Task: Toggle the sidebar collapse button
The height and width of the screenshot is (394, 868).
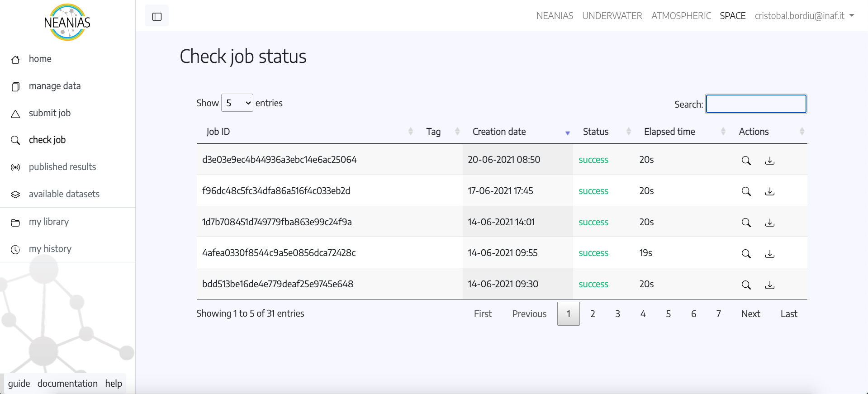Action: tap(157, 16)
